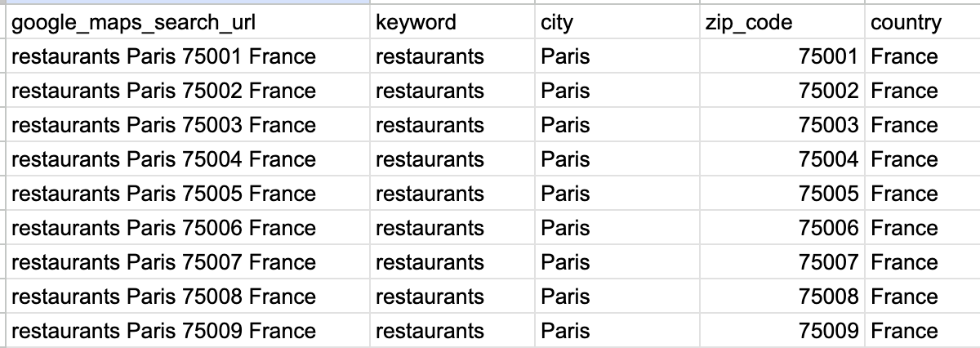Select the google_maps_search_url header cell
Viewport: 980px width, 348px height.
point(189,22)
